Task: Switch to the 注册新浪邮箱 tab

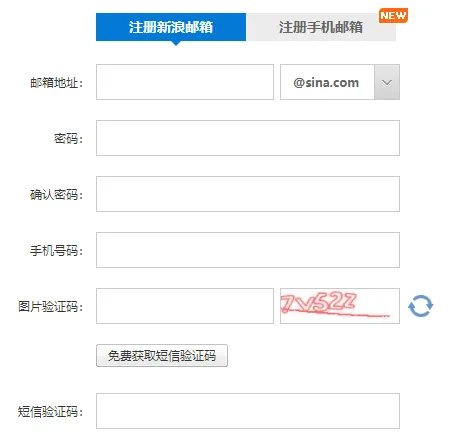Action: click(x=171, y=27)
